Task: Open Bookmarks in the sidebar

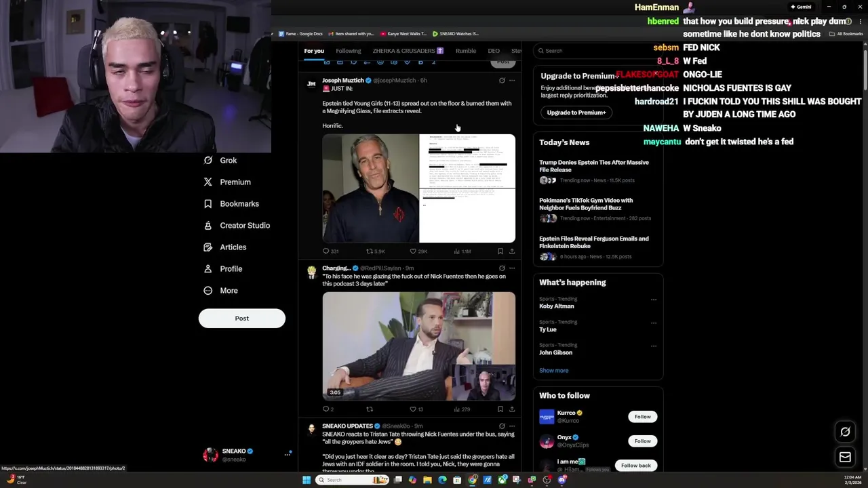Action: [x=231, y=204]
